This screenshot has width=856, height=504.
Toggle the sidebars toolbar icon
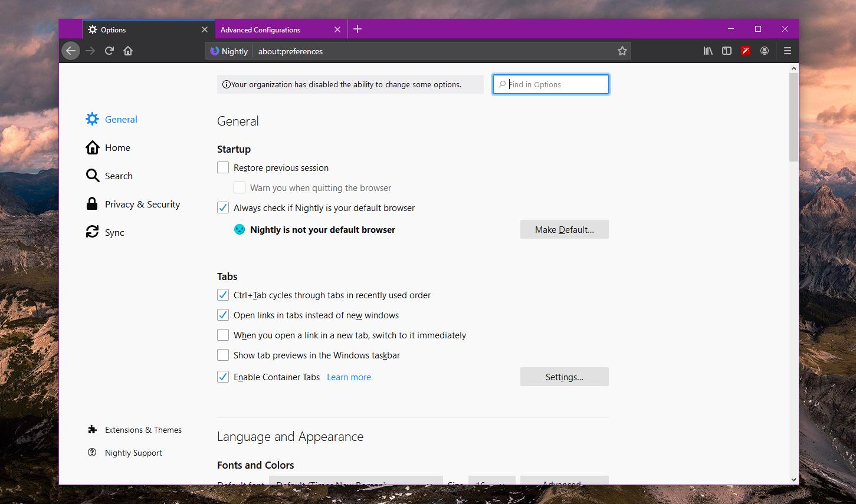coord(727,51)
